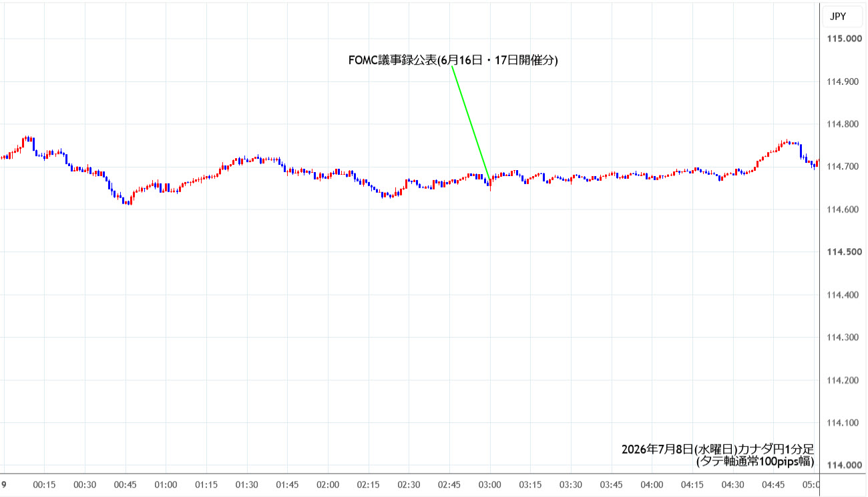Click the 114.100 price axis label
This screenshot has height=497, width=868.
click(x=844, y=423)
